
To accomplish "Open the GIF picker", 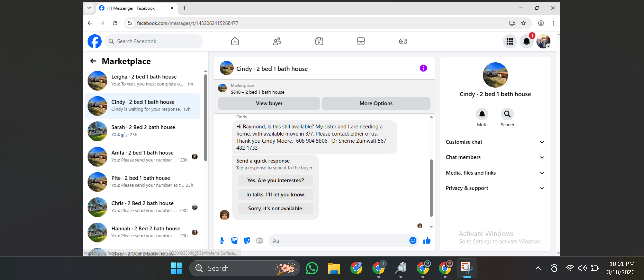I will point(259,240).
